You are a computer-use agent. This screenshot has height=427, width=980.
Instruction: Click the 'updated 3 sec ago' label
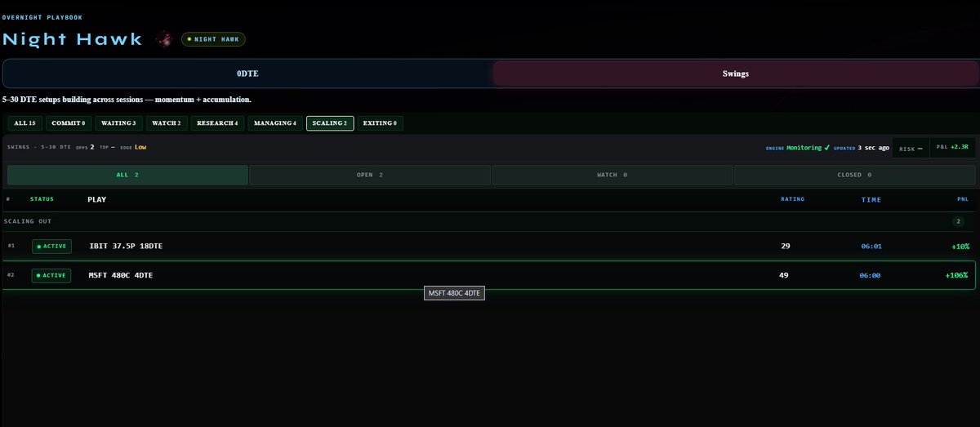click(861, 148)
